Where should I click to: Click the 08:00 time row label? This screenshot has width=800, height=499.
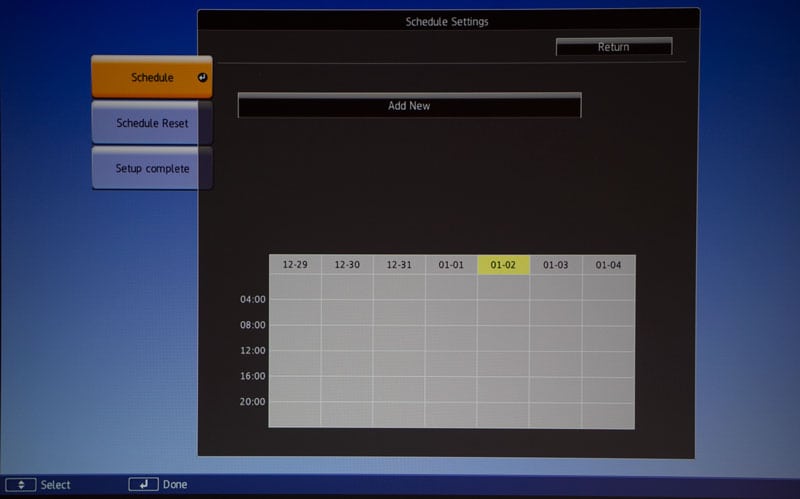(253, 325)
